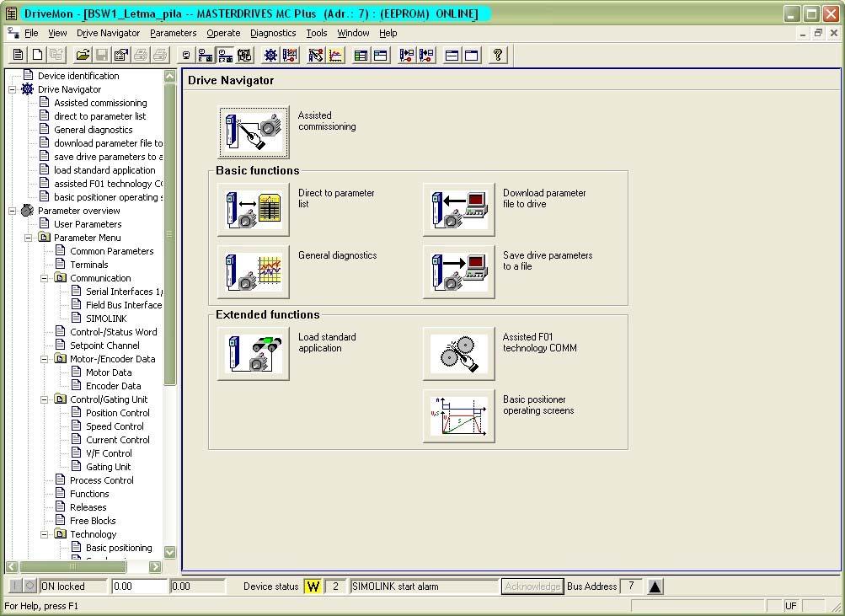845x616 pixels.
Task: Click tree panel scroll right arrow
Action: (x=155, y=566)
